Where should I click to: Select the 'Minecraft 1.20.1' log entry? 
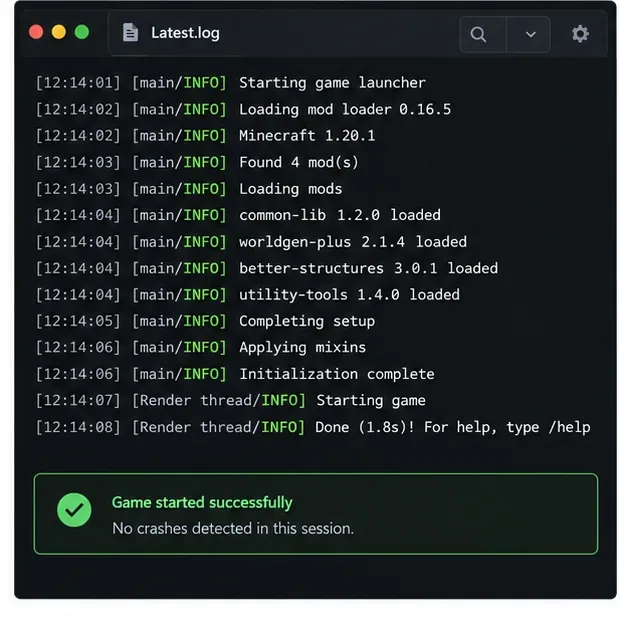click(x=205, y=136)
